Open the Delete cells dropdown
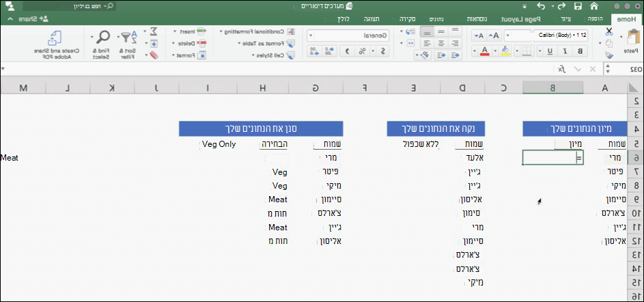 coord(189,43)
